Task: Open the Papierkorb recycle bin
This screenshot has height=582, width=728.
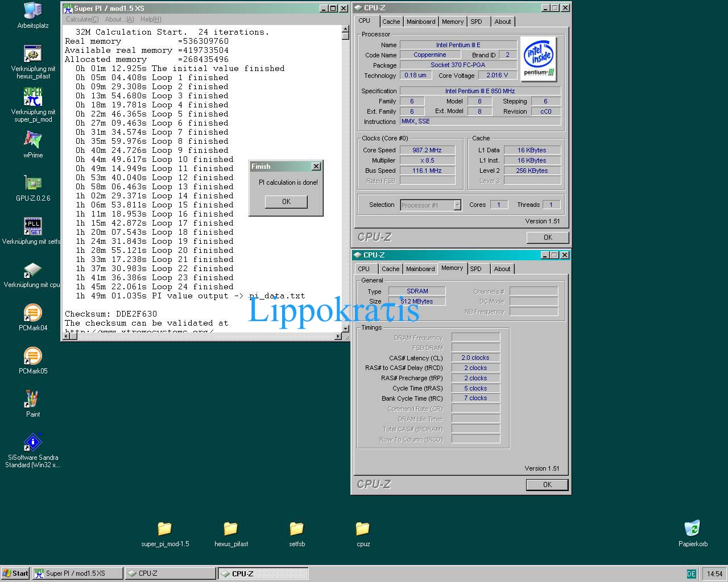Action: tap(693, 529)
